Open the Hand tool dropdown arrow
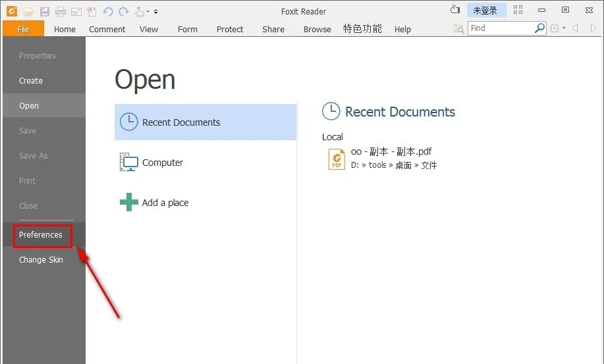This screenshot has width=604, height=364. 148,12
